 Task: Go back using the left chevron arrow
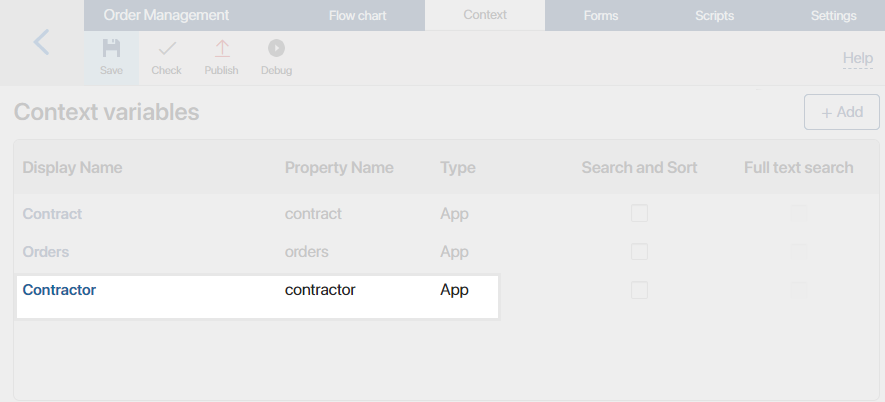pyautogui.click(x=41, y=42)
